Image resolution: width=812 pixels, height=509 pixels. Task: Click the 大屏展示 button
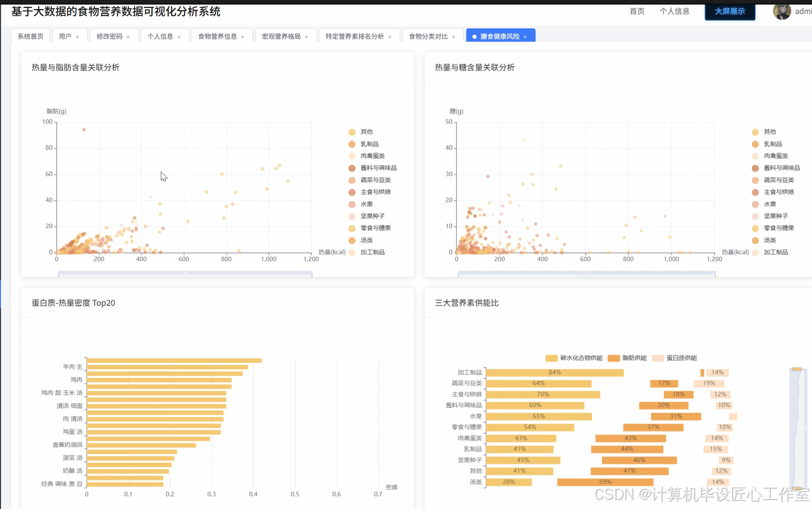click(730, 11)
